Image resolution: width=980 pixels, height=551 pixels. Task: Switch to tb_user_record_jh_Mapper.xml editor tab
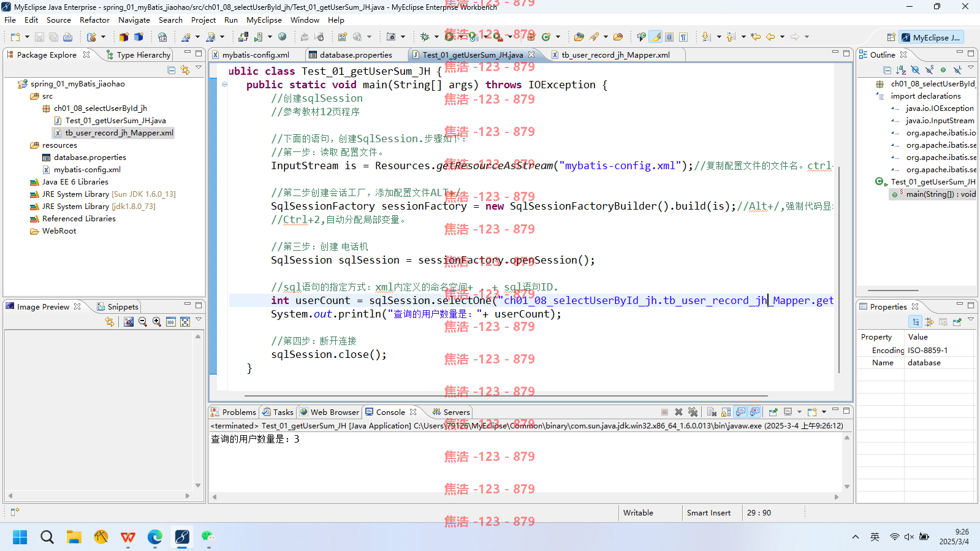[x=615, y=55]
